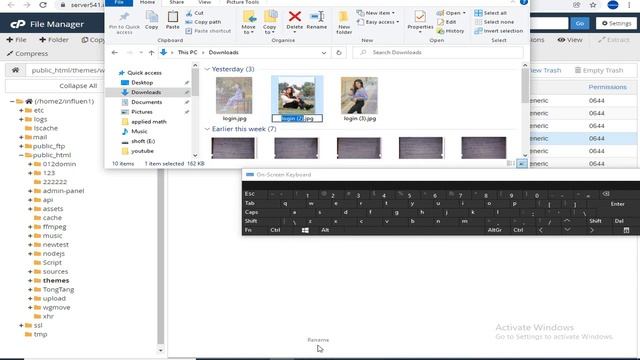Open the Picture Tools tab
This screenshot has width=640, height=360.
pyautogui.click(x=242, y=2)
